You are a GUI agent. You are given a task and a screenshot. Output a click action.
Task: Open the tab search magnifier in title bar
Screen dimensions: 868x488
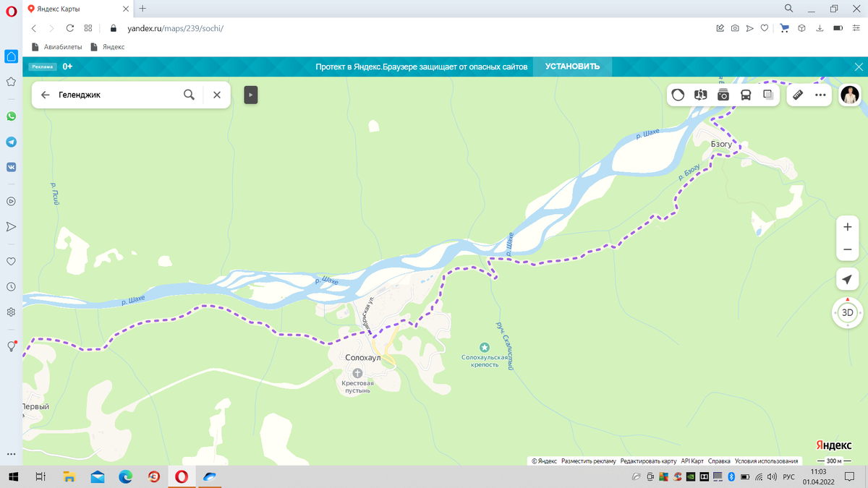pyautogui.click(x=788, y=9)
